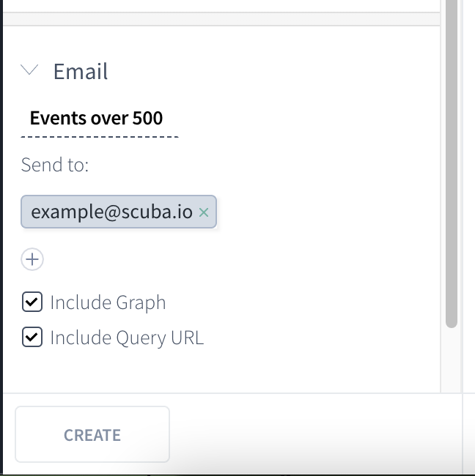Image resolution: width=475 pixels, height=476 pixels.
Task: Click the dark left edge strip
Action: (1, 237)
